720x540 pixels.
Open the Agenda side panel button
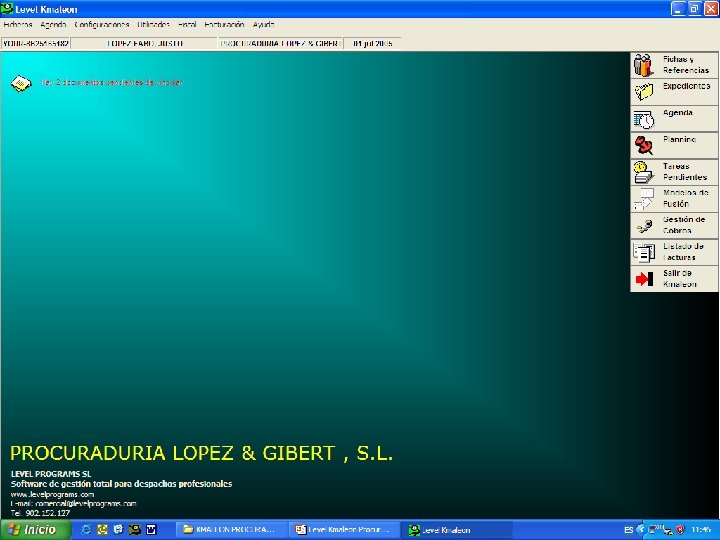(674, 118)
